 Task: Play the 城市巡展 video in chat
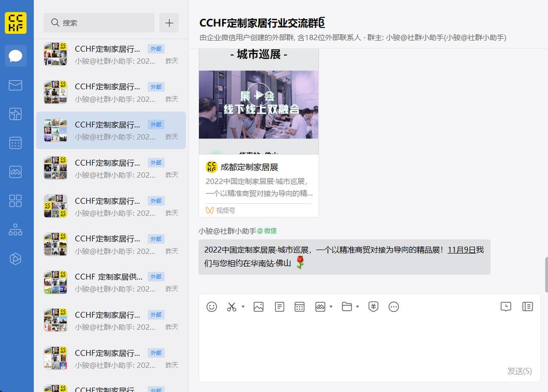pyautogui.click(x=259, y=95)
